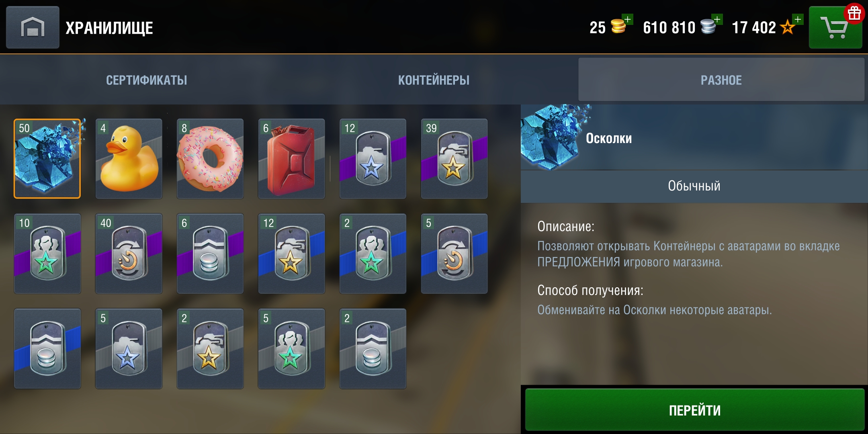Pick purple crew XP booster with count 10
Screen dimensions: 868x434
[x=47, y=254]
